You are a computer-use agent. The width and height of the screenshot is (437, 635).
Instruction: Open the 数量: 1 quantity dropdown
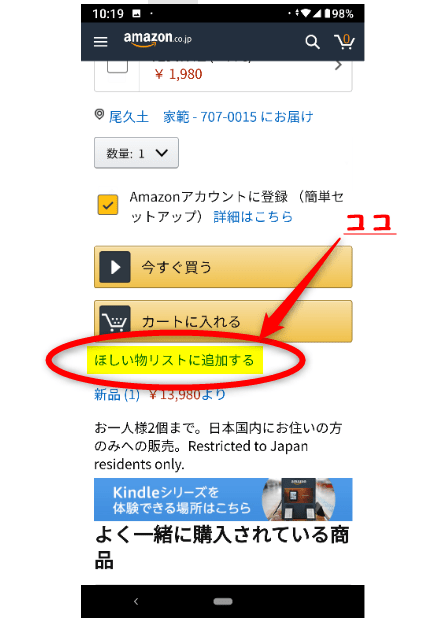(136, 153)
